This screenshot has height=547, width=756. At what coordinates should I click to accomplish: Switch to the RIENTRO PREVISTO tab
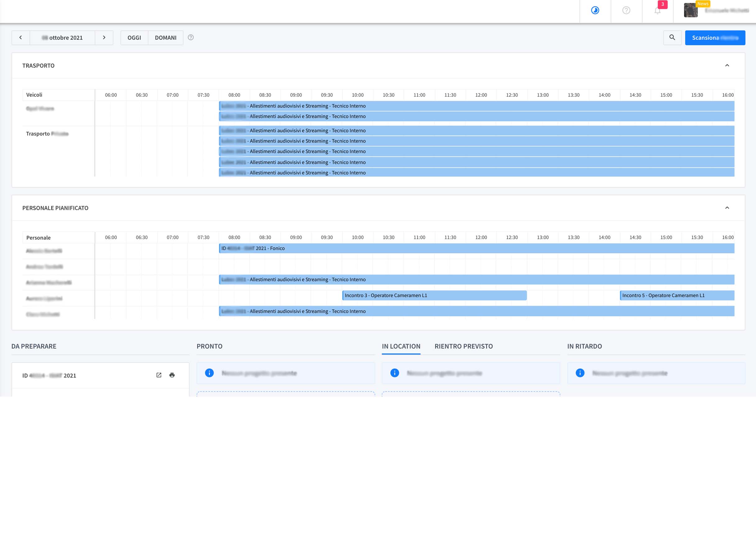point(463,346)
